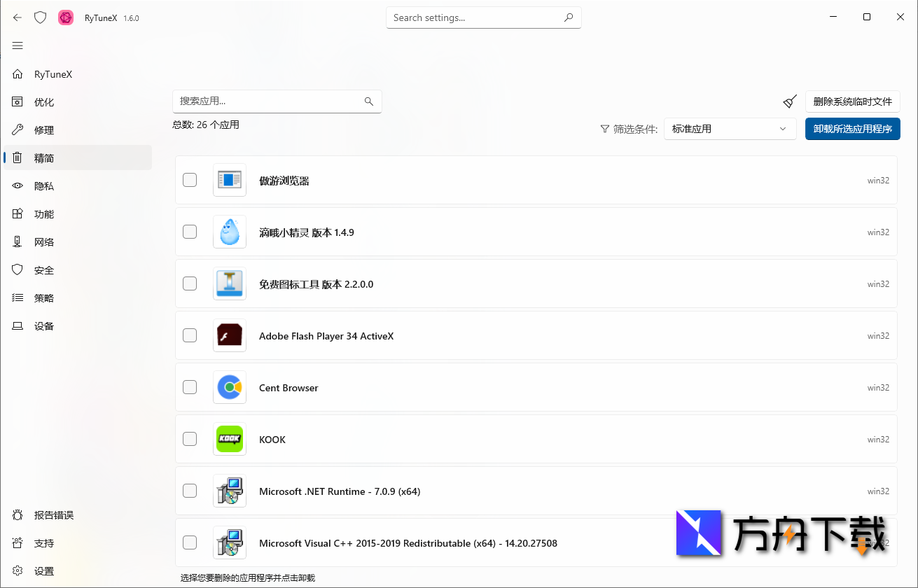The image size is (918, 588).
Task: Tick the Adobe Flash Player 34 ActiveX checkbox
Action: [x=190, y=335]
